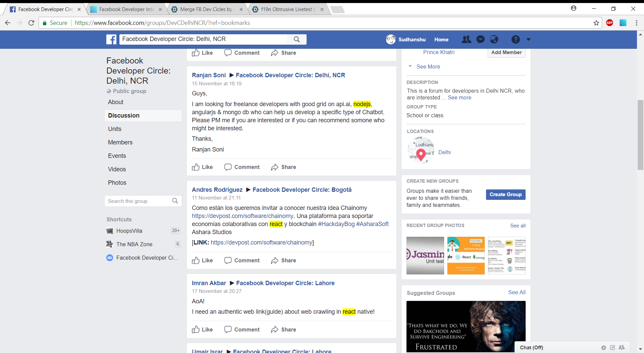This screenshot has height=353, width=644.
Task: Open account menu dropdown arrow in header
Action: [529, 39]
